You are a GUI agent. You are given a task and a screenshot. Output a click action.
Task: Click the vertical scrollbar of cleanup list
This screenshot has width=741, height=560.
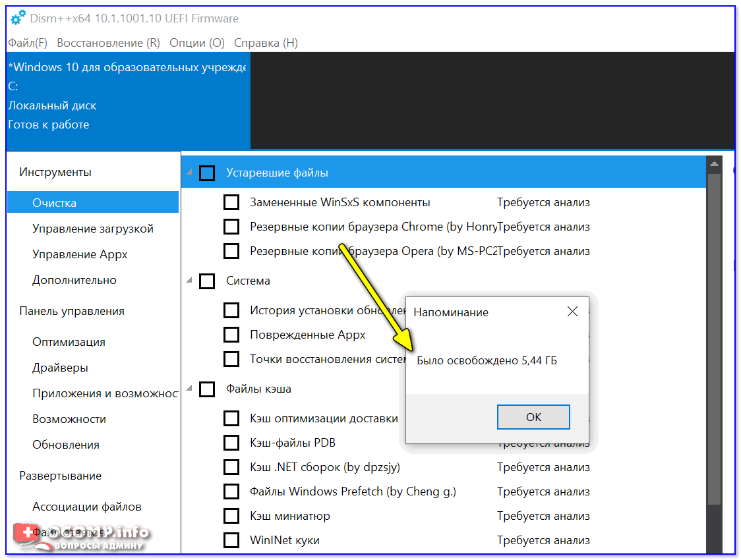(713, 329)
